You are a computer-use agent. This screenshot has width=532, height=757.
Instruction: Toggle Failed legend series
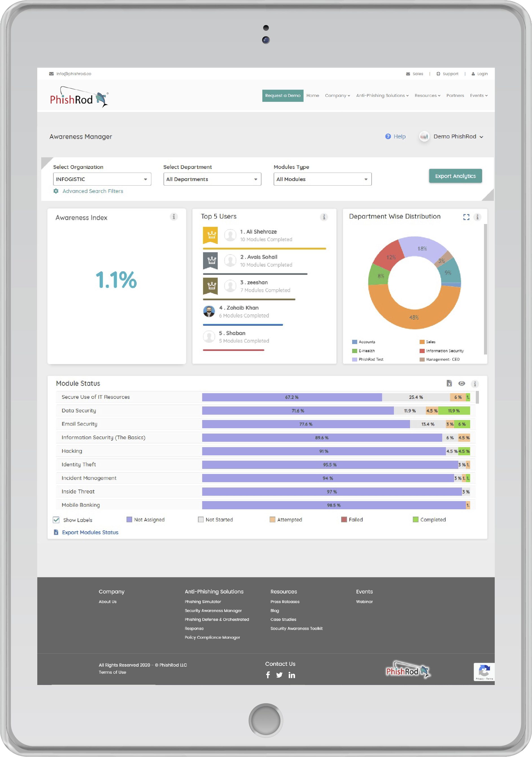(x=352, y=520)
